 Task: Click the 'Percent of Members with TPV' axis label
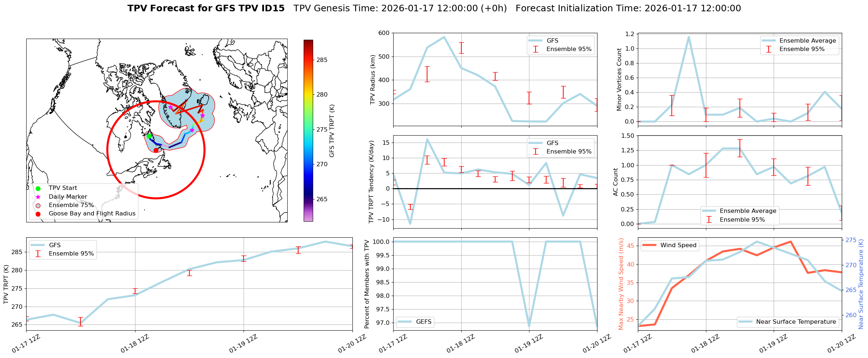[367, 284]
